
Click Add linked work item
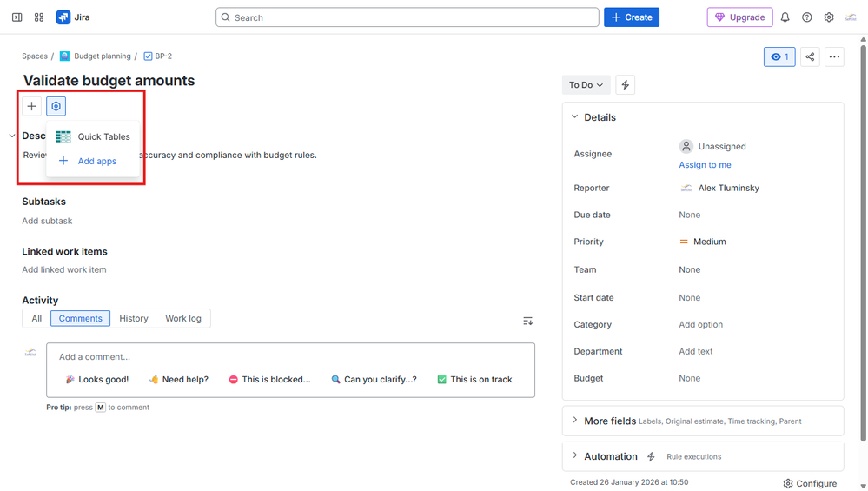(x=64, y=269)
